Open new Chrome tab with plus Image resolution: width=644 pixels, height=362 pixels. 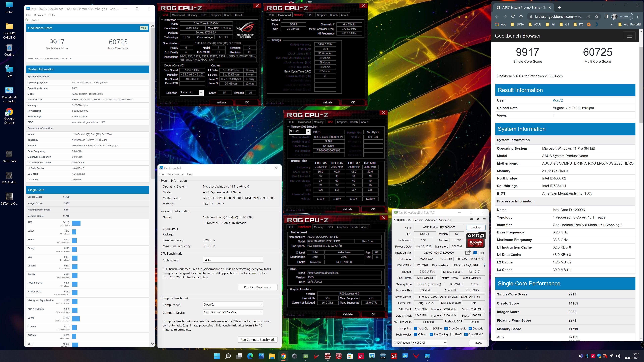[x=559, y=8]
